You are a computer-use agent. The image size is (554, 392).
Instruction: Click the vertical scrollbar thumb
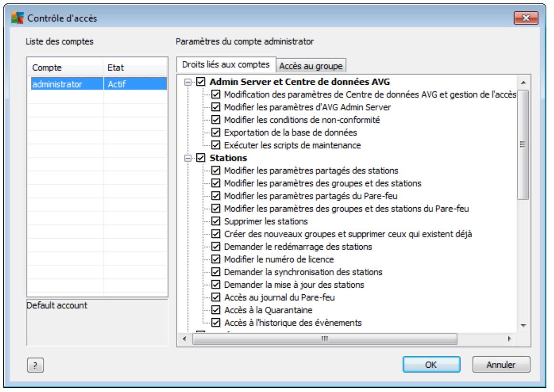[523, 145]
